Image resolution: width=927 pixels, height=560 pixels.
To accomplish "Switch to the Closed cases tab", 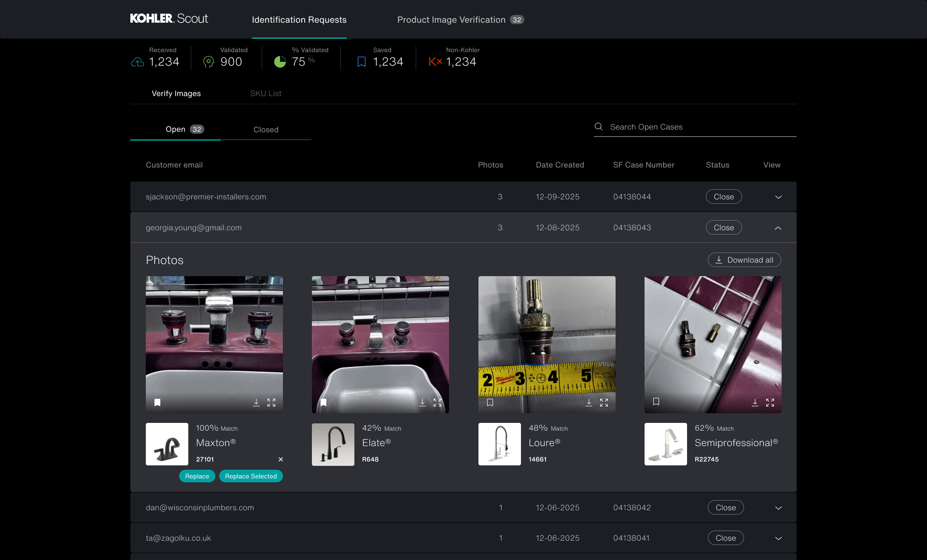I will (x=266, y=129).
